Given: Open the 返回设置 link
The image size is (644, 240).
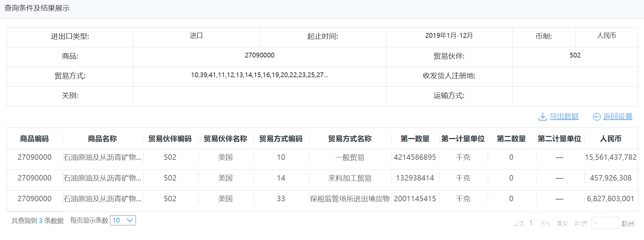Looking at the screenshot, I should click(x=618, y=116).
